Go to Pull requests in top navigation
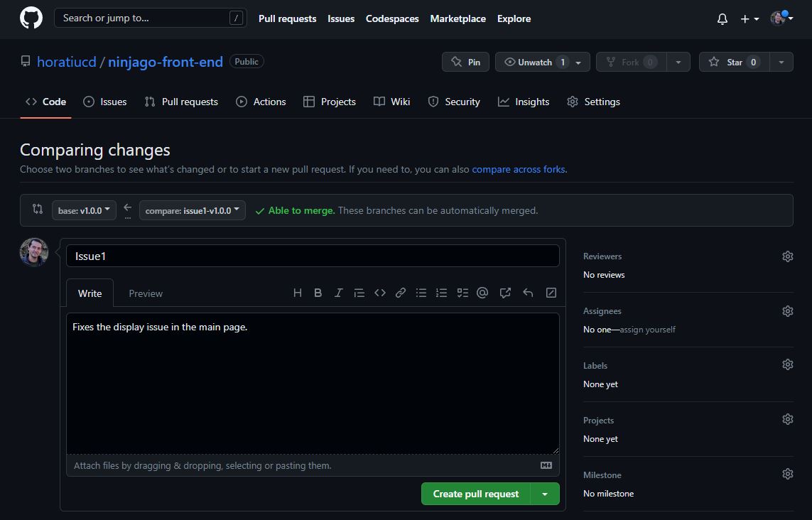Screen dimensions: 812x520 [288, 18]
